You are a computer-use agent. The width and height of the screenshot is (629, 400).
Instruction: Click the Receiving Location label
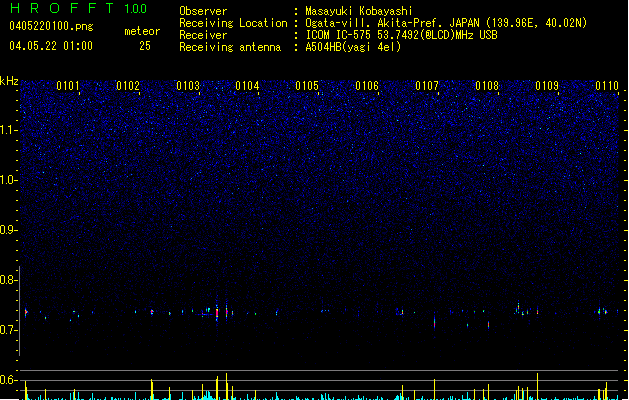[233, 23]
